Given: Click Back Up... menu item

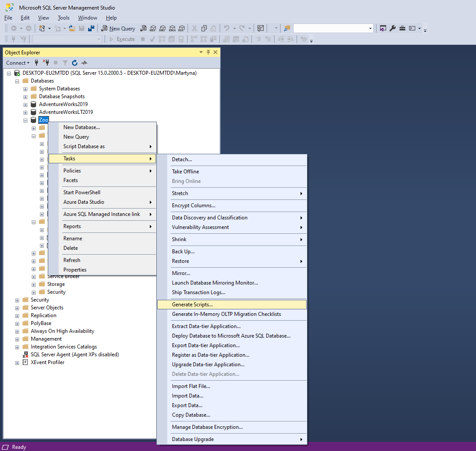Looking at the screenshot, I should tap(232, 252).
